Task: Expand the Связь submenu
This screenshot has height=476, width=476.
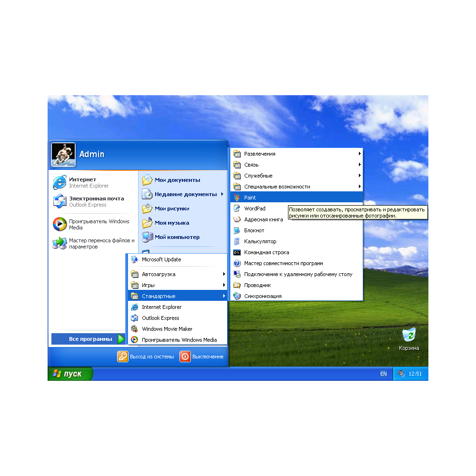Action: [x=296, y=165]
